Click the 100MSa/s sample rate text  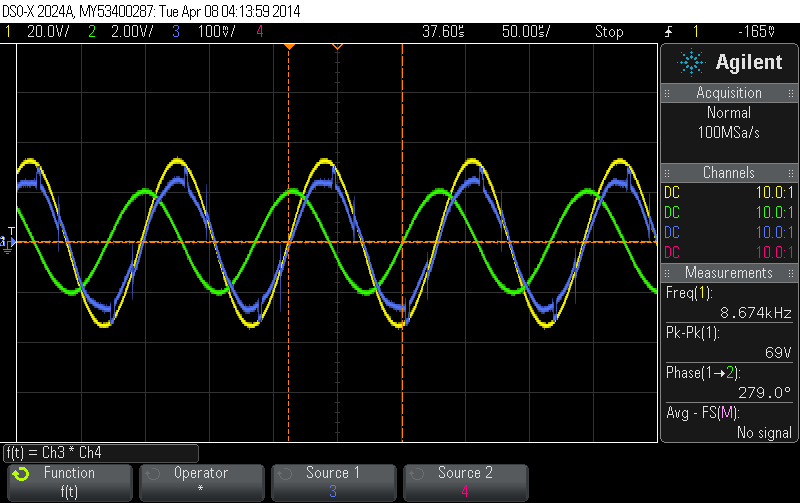pos(729,133)
